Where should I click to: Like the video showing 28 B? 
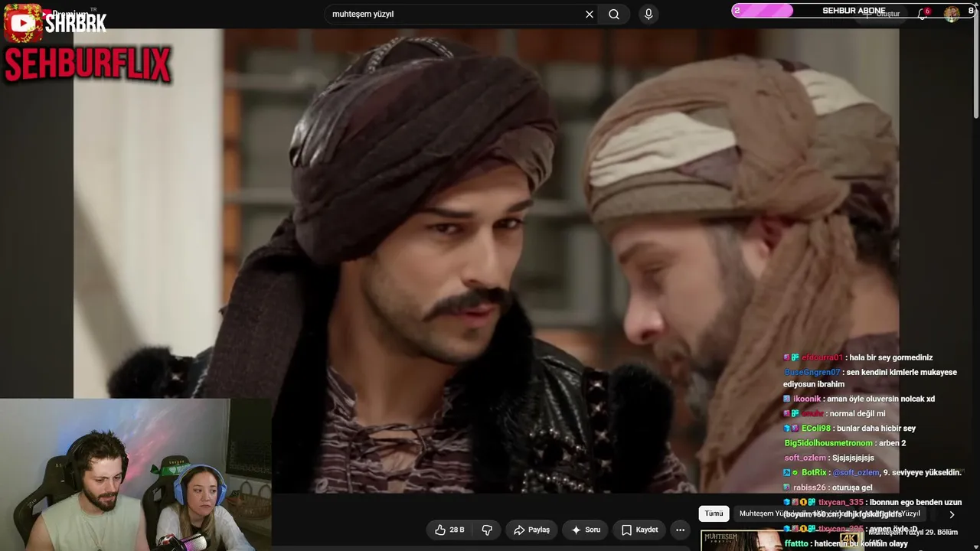point(450,530)
